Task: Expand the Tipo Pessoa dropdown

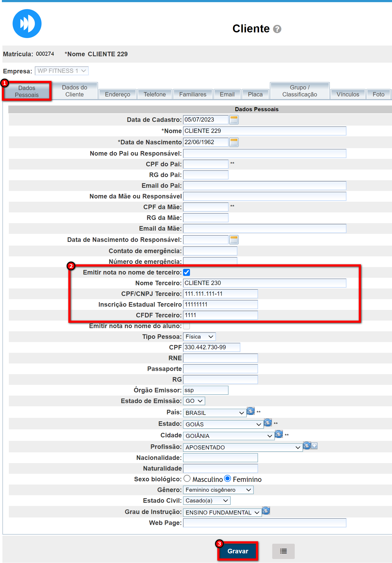Action: [199, 337]
